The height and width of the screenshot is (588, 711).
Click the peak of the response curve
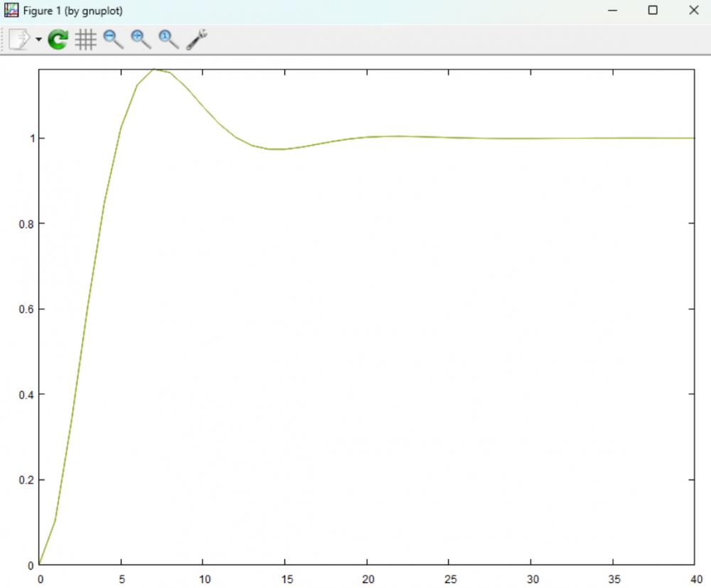point(154,69)
